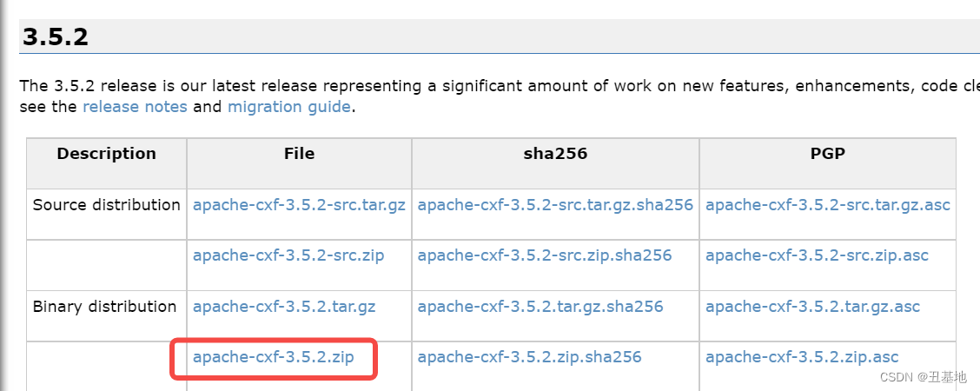Download apache-cxf-3.5.2-src.zip file

[288, 255]
